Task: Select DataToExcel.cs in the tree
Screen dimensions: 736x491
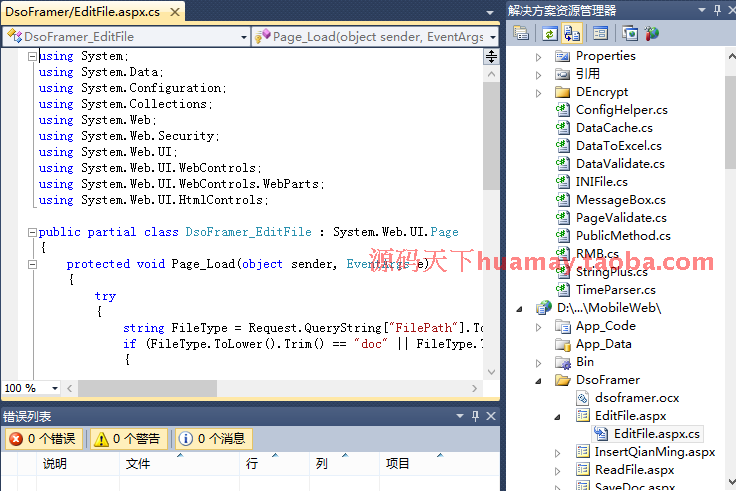Action: [x=619, y=146]
